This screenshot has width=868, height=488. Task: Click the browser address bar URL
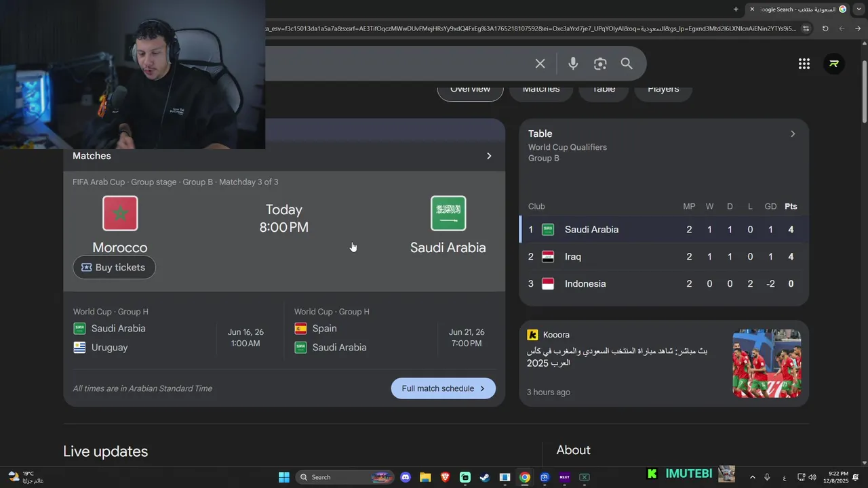click(x=529, y=28)
